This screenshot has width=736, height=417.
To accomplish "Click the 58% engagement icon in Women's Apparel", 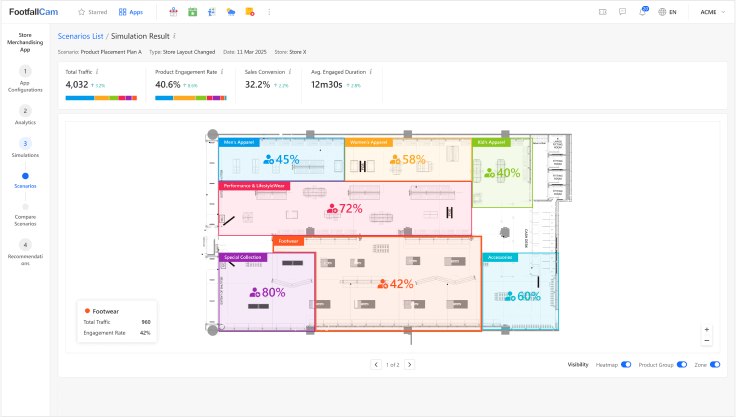I will click(x=395, y=160).
